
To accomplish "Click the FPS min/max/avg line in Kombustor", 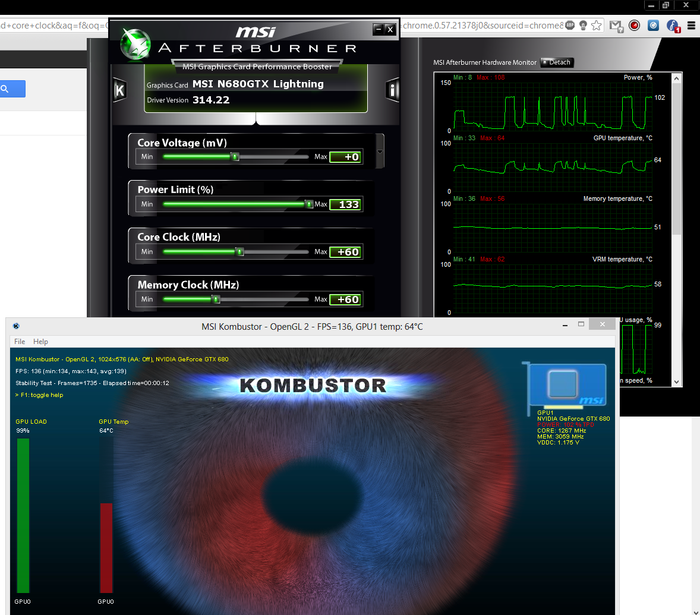I will click(71, 371).
